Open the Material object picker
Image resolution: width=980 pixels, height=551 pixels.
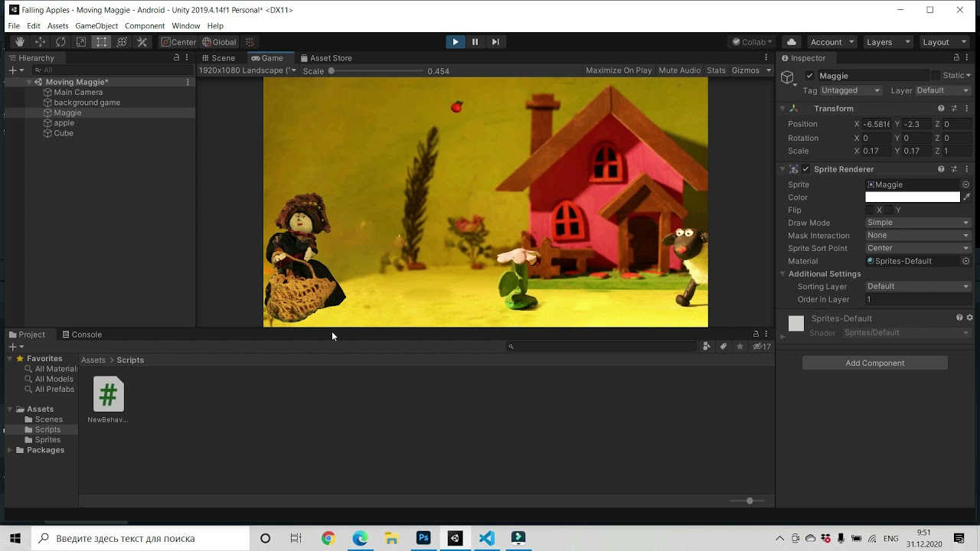click(966, 261)
